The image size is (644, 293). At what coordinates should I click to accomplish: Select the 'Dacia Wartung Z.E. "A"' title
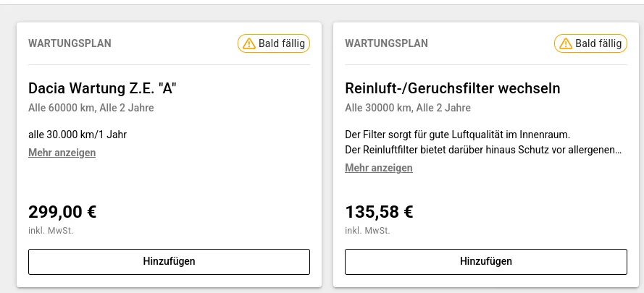pos(102,88)
